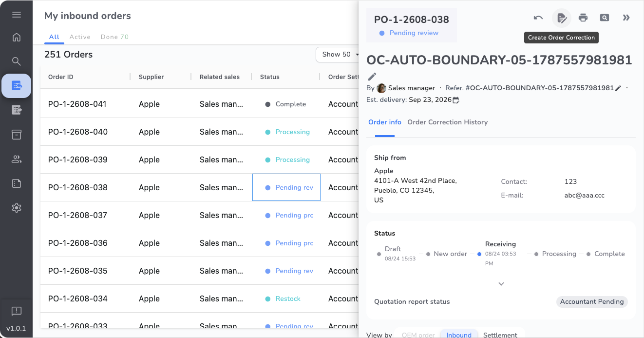Viewport: 644px width, 338px height.
Task: Click Apple supplier in PO-1-2608-037 row
Action: pos(149,216)
